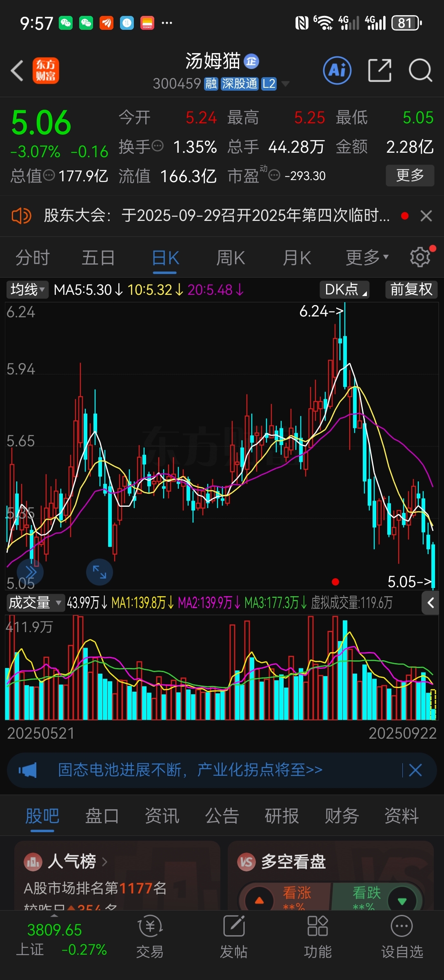This screenshot has height=980, width=444.
Task: Tap the VS 多空看盘 icon
Action: tap(246, 862)
